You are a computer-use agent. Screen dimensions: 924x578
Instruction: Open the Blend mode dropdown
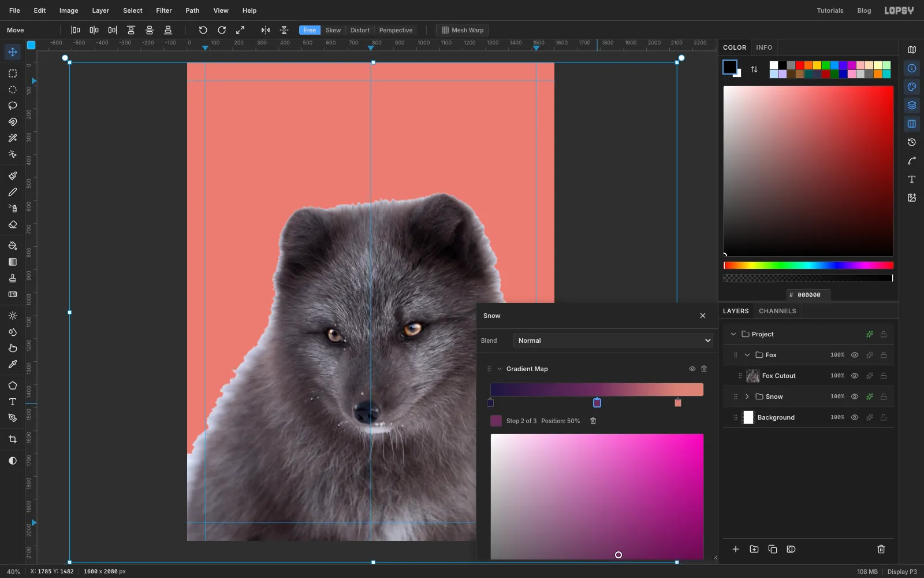coord(613,340)
